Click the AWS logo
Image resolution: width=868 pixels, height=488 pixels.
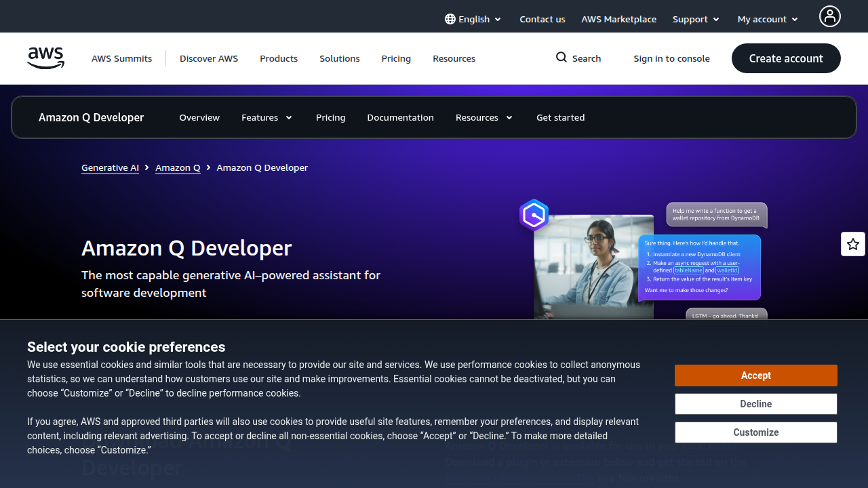tap(46, 58)
